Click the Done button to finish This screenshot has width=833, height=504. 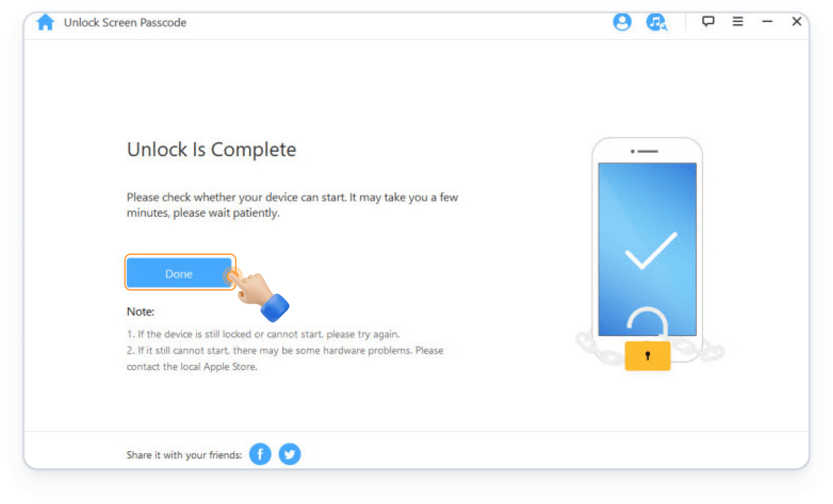178,274
